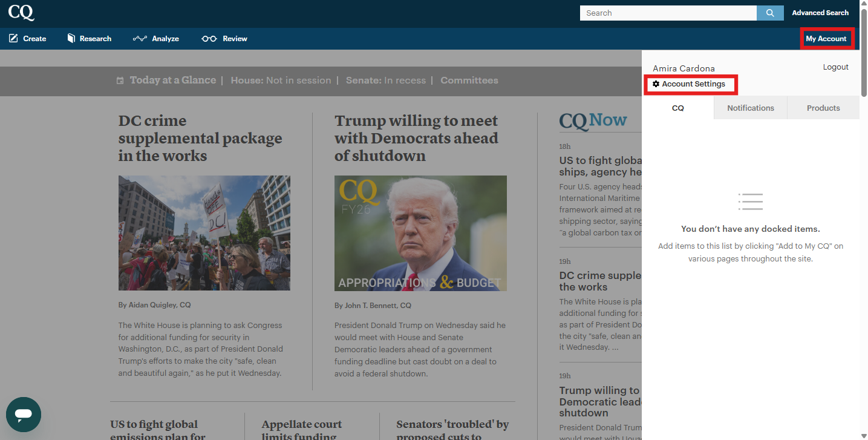Viewport: 868px width, 440px height.
Task: Click byline 'By John T. Bennett, CQ'
Action: coord(373,305)
